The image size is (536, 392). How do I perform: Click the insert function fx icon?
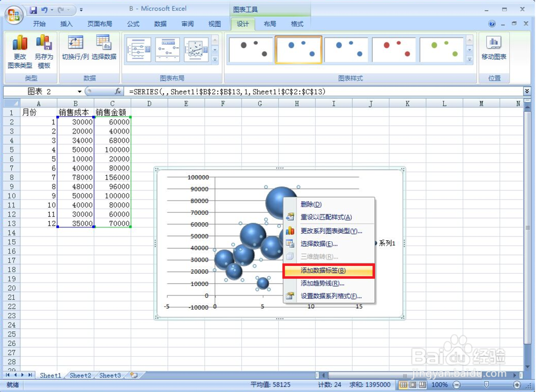pyautogui.click(x=117, y=91)
